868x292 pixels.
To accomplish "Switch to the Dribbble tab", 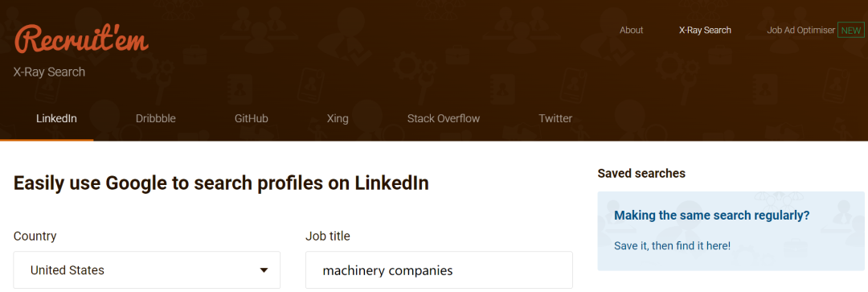I will pos(156,118).
